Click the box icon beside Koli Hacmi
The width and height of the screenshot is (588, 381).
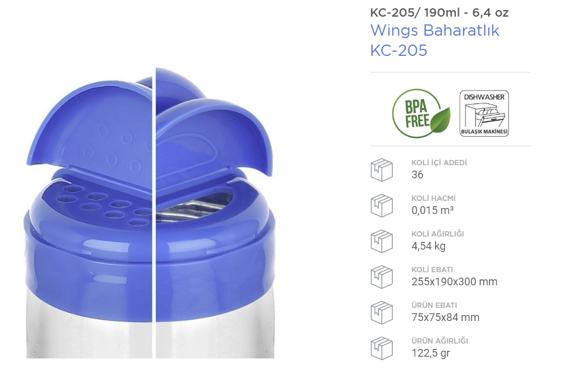pos(381,205)
